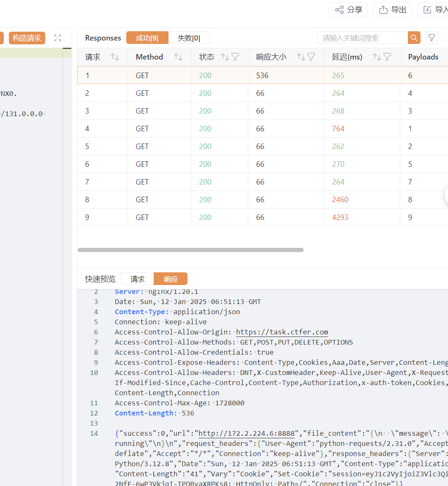
Task: Expand the request editor fullscreen icon
Action: [58, 38]
